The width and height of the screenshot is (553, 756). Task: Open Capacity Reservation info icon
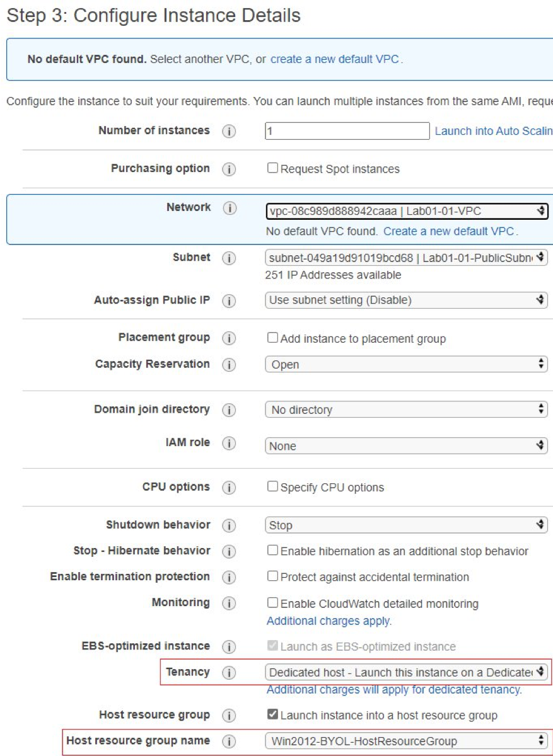(x=229, y=365)
